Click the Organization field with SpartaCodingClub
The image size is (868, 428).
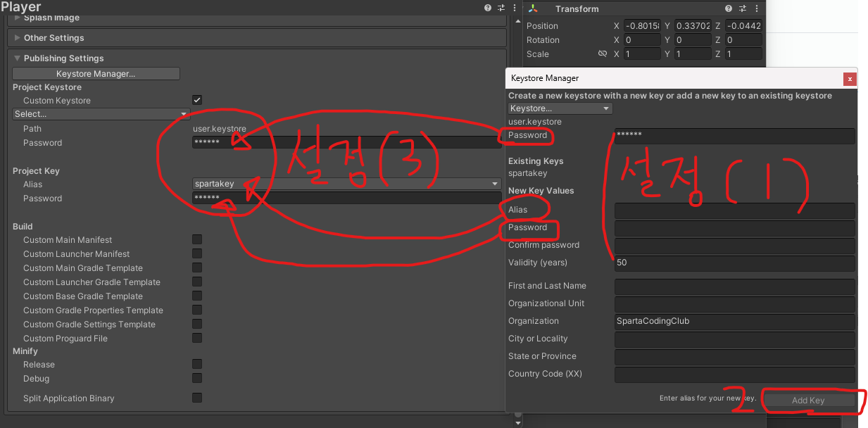[x=735, y=322]
